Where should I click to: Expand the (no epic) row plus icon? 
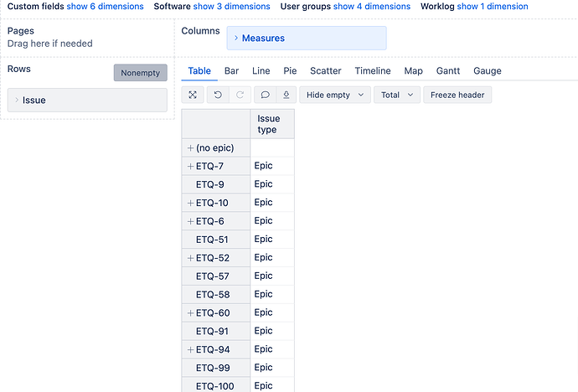pos(191,147)
